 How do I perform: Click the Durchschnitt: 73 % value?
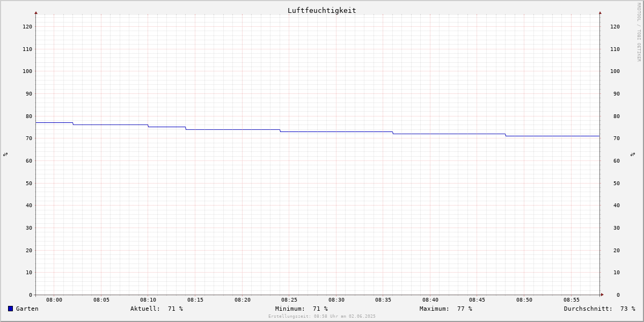pyautogui.click(x=599, y=309)
